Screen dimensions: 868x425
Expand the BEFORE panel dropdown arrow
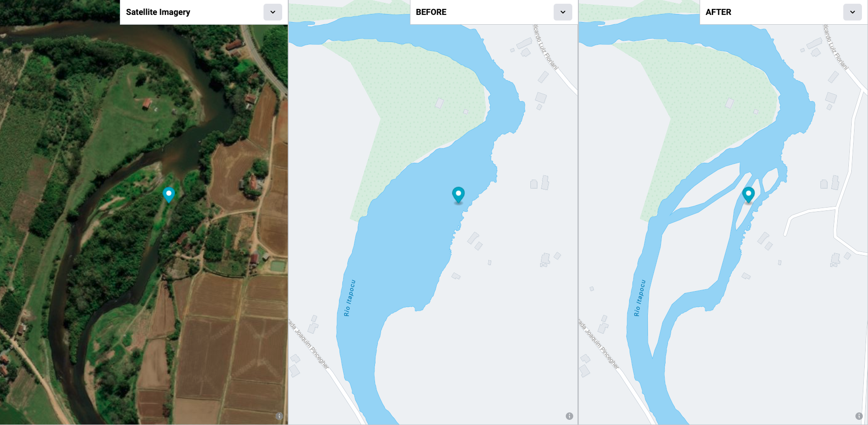click(563, 12)
